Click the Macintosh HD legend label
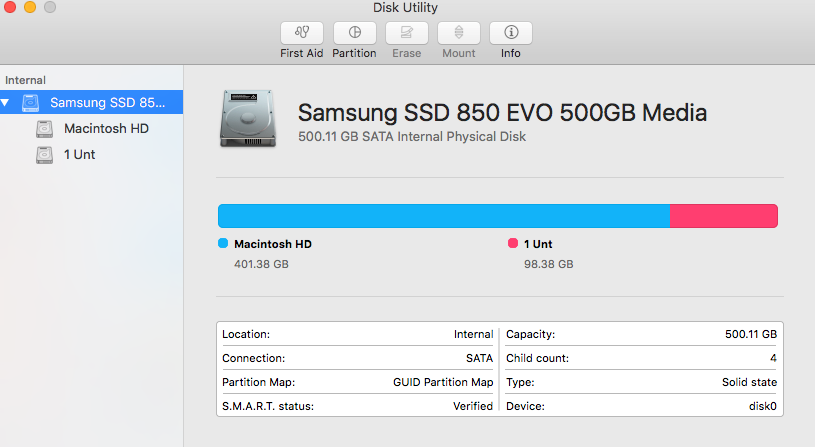 [273, 244]
